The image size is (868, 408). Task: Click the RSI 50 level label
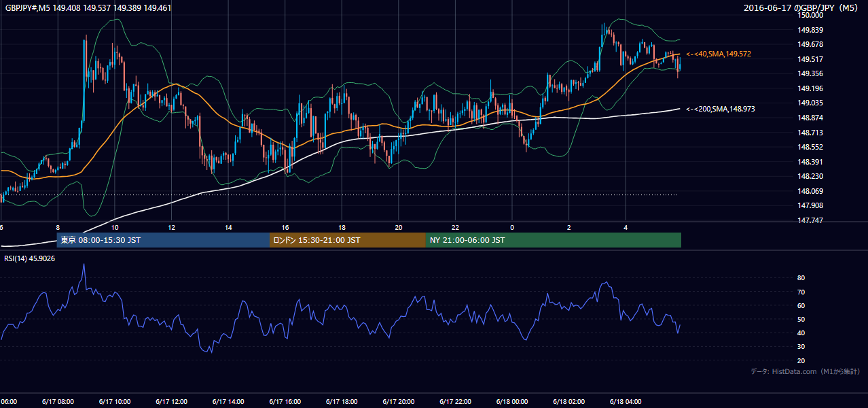pos(801,319)
